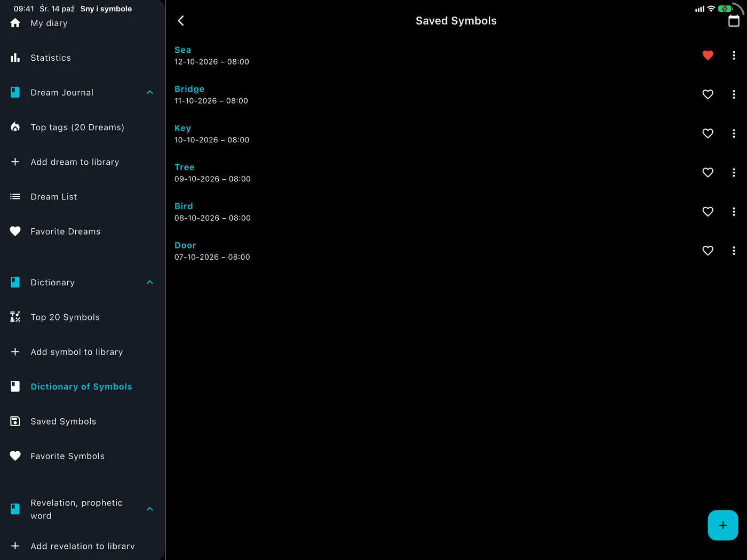Tap the battery indicator in status bar

725,9
